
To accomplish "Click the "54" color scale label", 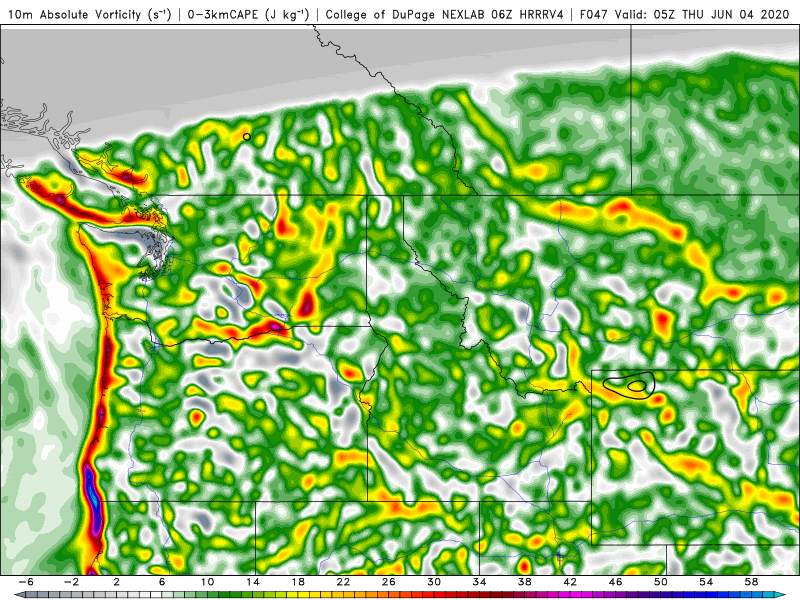I will coord(706,582).
